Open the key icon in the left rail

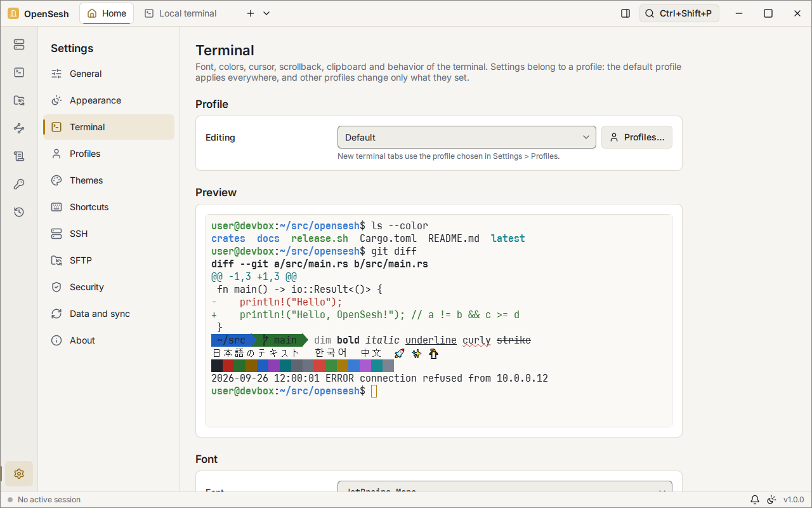coord(19,184)
